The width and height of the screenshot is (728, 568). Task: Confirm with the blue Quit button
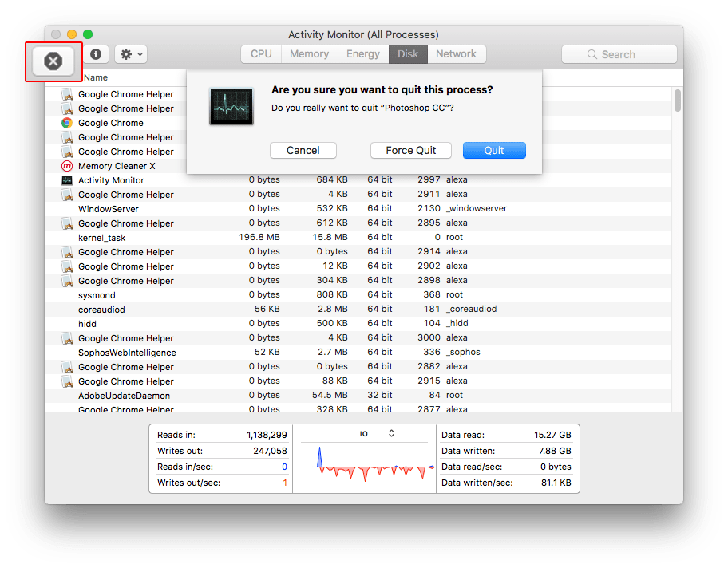coord(494,150)
